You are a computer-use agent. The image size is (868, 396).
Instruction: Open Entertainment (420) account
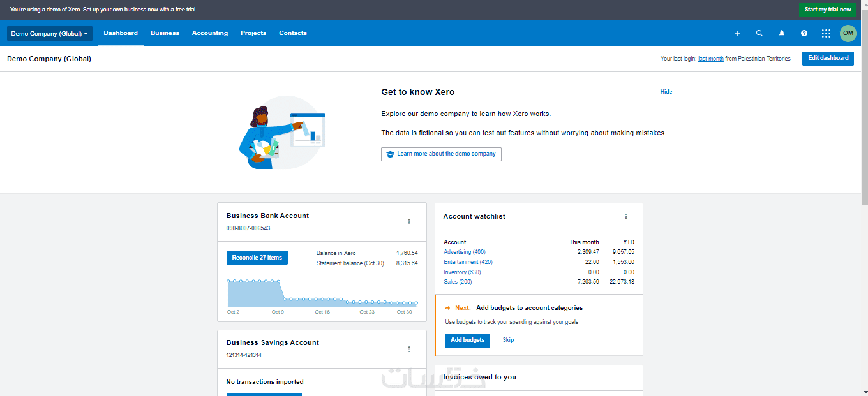468,262
